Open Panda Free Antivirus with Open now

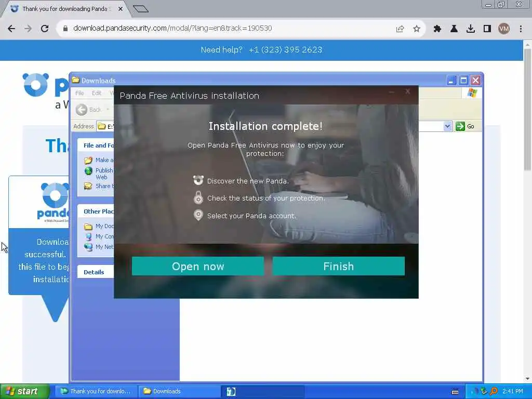[x=198, y=266]
